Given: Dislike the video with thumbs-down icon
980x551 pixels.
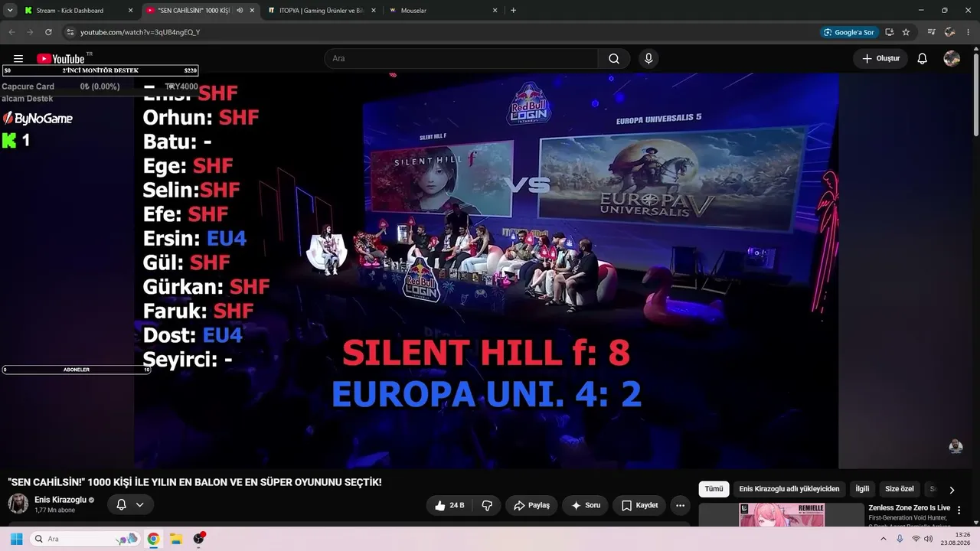Looking at the screenshot, I should point(487,505).
